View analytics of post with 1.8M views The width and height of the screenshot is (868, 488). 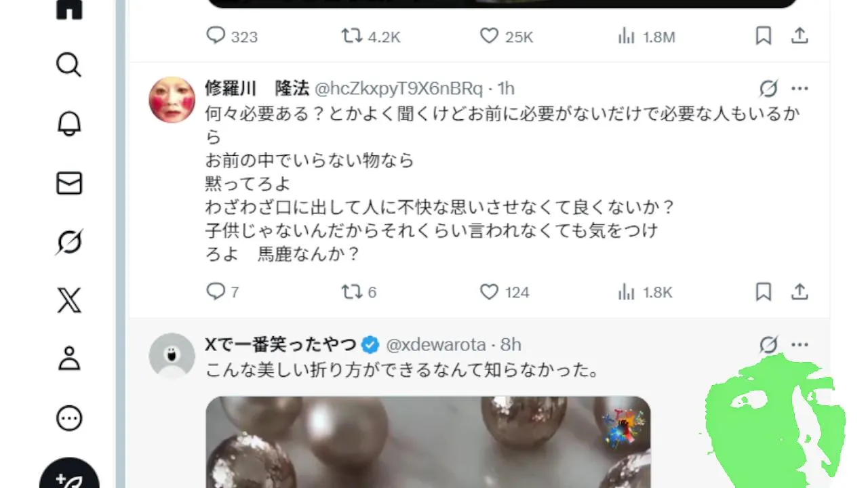tap(646, 37)
